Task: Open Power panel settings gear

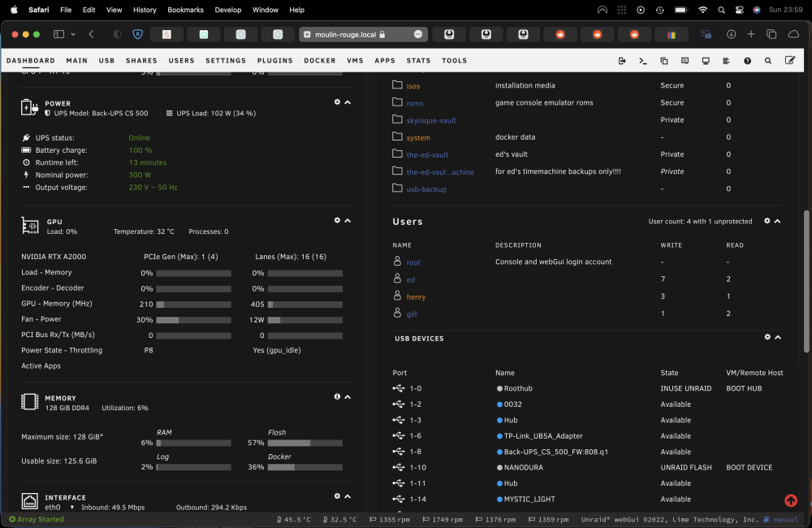Action: pyautogui.click(x=337, y=102)
